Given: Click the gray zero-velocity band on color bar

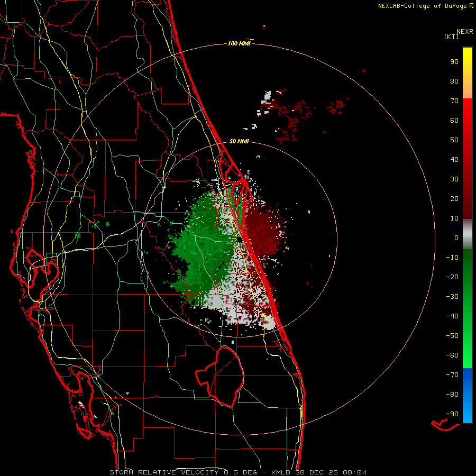Looking at the screenshot, I should (x=467, y=234).
